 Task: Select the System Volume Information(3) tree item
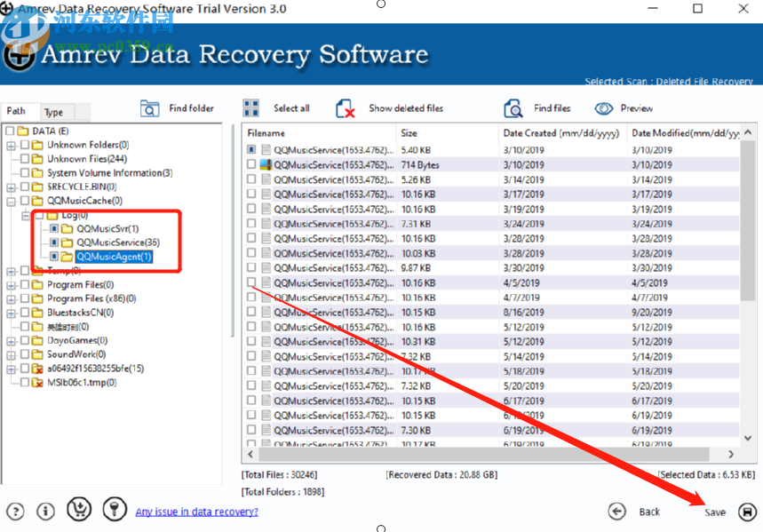tap(109, 173)
